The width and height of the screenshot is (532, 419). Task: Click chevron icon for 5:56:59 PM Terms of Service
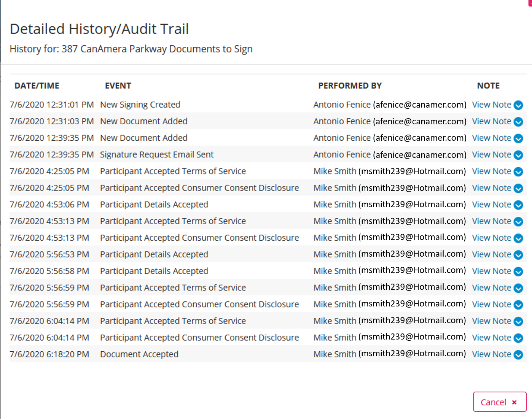[518, 288]
